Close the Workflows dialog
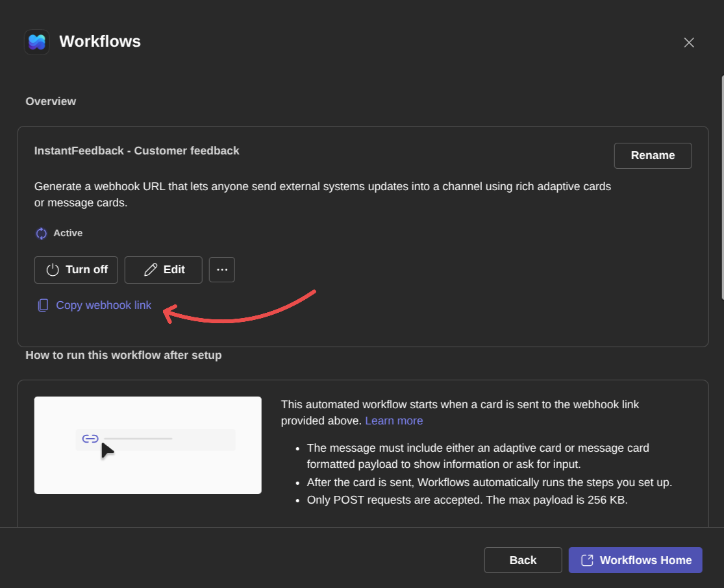The height and width of the screenshot is (588, 724). 689,42
